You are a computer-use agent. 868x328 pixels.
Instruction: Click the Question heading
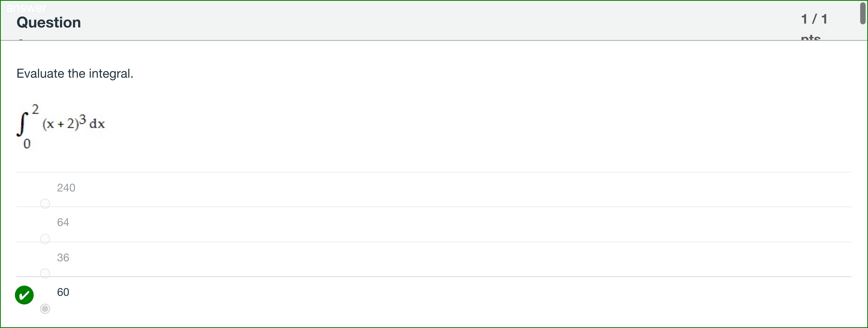pos(49,22)
